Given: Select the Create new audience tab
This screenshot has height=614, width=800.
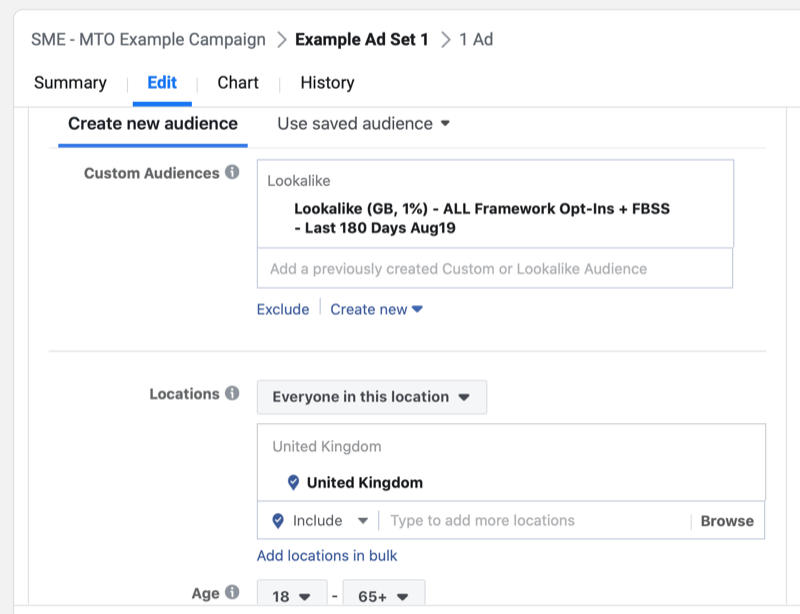Looking at the screenshot, I should click(x=152, y=123).
